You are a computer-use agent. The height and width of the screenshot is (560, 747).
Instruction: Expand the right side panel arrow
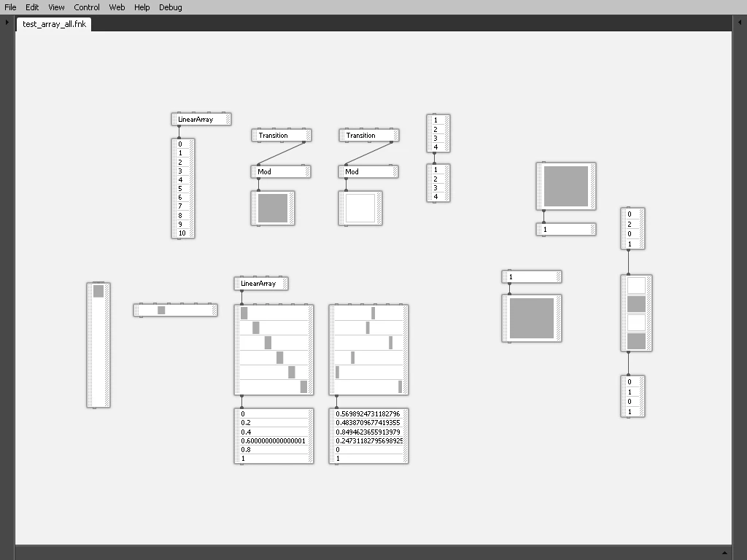coord(740,22)
